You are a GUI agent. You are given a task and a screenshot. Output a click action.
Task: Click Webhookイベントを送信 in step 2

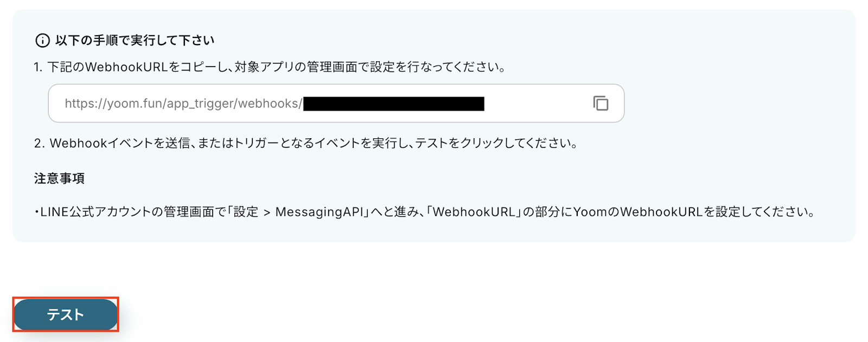coord(119,143)
